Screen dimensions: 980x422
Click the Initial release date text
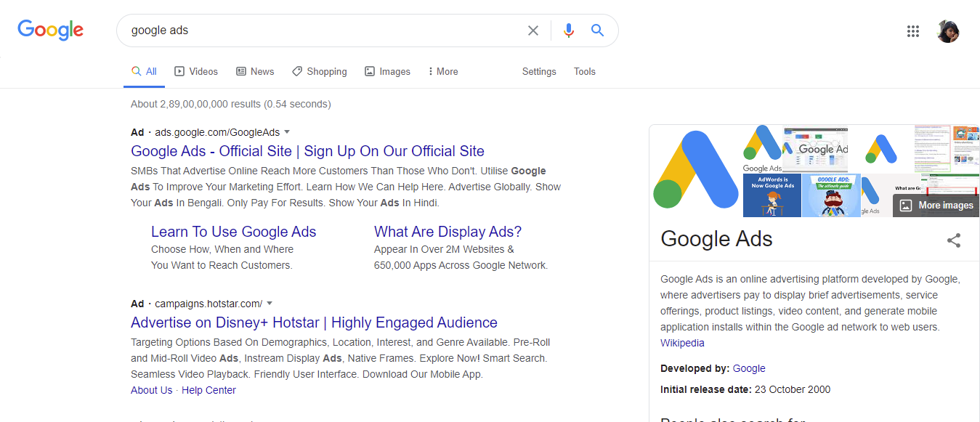point(745,389)
